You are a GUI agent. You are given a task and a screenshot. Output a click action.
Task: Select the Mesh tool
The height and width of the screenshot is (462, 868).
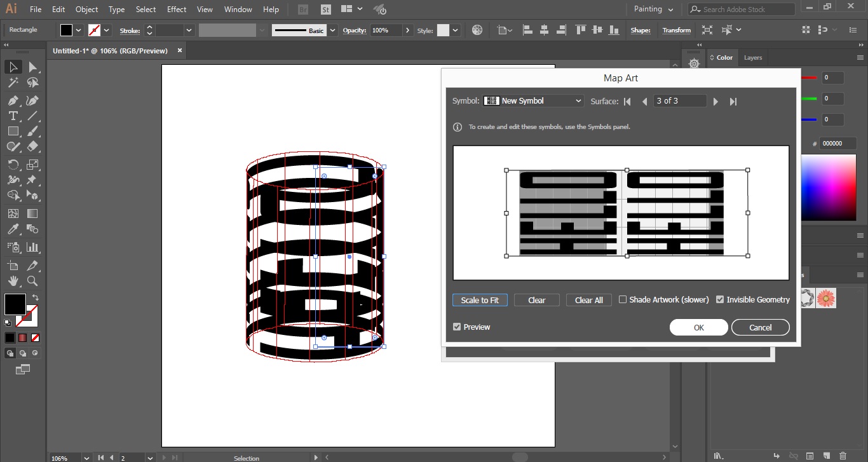pyautogui.click(x=13, y=214)
